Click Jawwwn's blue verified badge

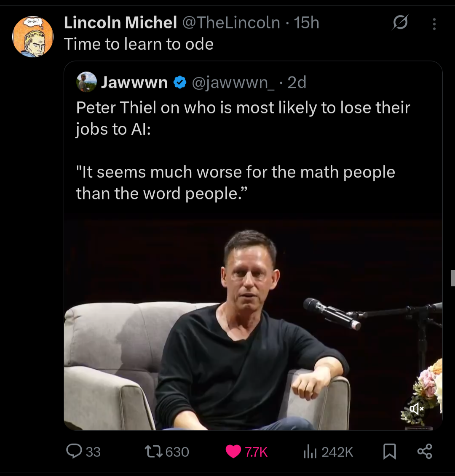pos(180,82)
